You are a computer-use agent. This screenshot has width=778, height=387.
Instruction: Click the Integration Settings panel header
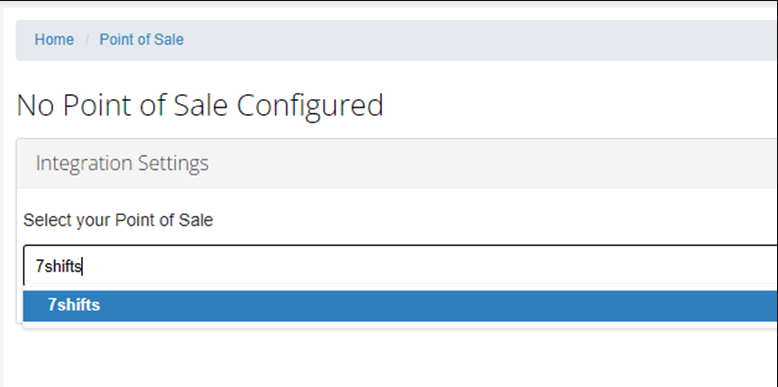click(x=397, y=163)
